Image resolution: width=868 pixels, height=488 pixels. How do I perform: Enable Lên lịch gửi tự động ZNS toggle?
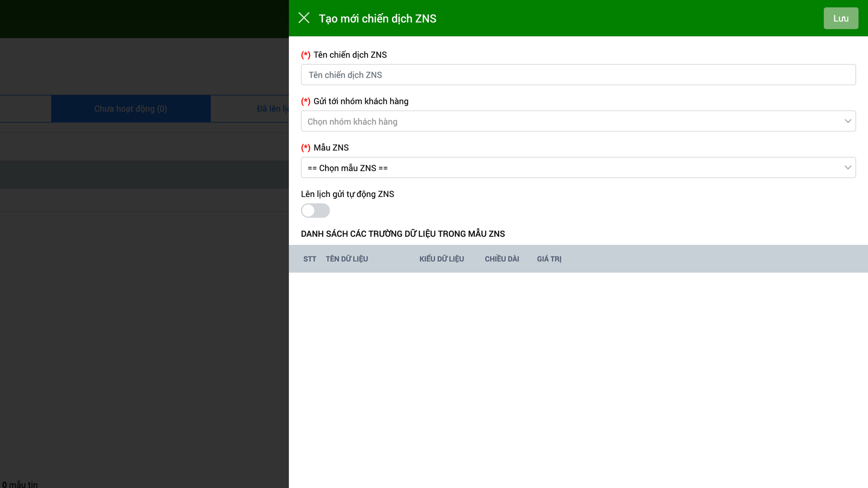point(315,211)
